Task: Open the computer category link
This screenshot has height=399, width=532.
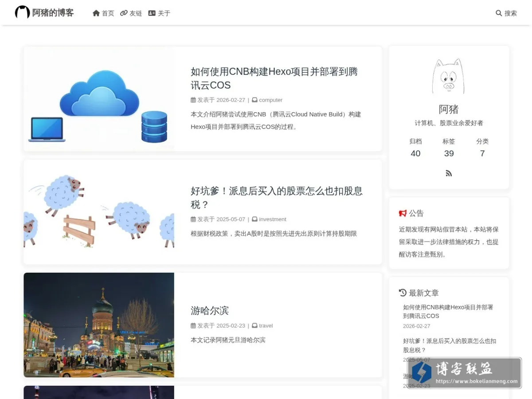Action: pyautogui.click(x=270, y=100)
